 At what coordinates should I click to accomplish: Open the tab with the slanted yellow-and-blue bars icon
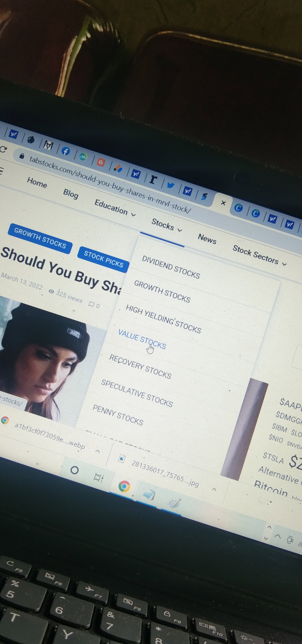point(118,168)
